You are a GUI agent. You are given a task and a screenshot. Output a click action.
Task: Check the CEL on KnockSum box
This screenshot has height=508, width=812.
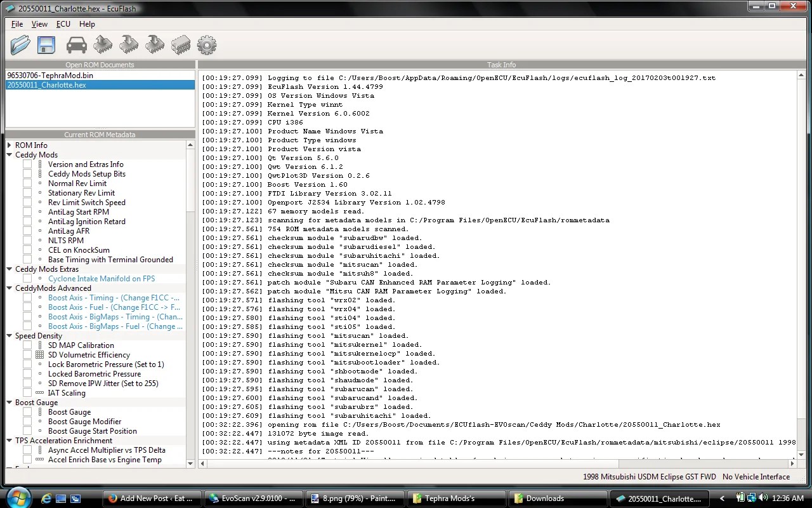[x=27, y=250]
